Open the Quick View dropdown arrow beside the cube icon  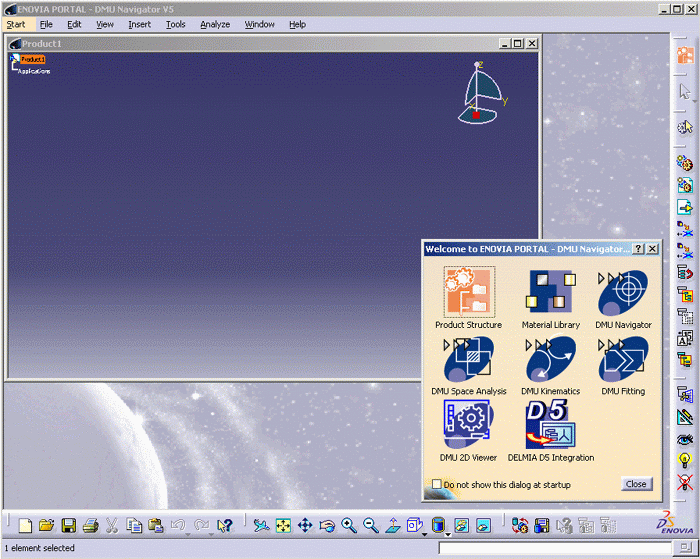[424, 534]
